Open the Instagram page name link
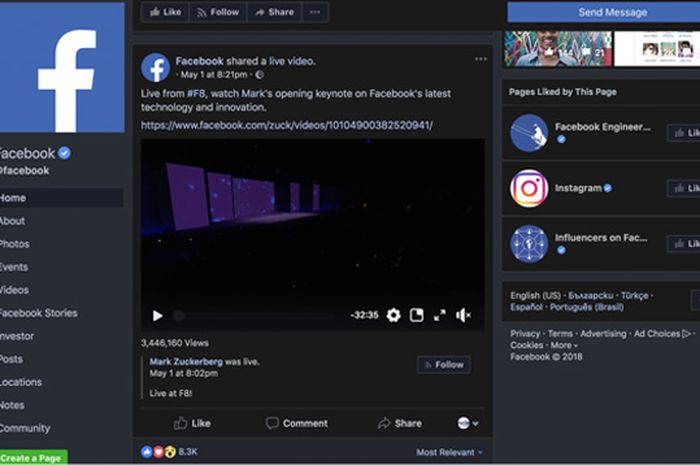Image resolution: width=700 pixels, height=465 pixels. click(578, 188)
